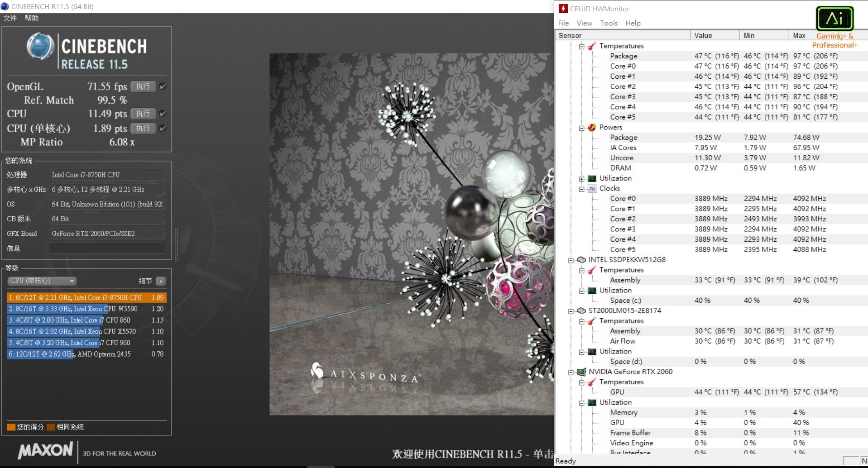
Task: Click the Cinebench globe logo
Action: click(x=40, y=46)
